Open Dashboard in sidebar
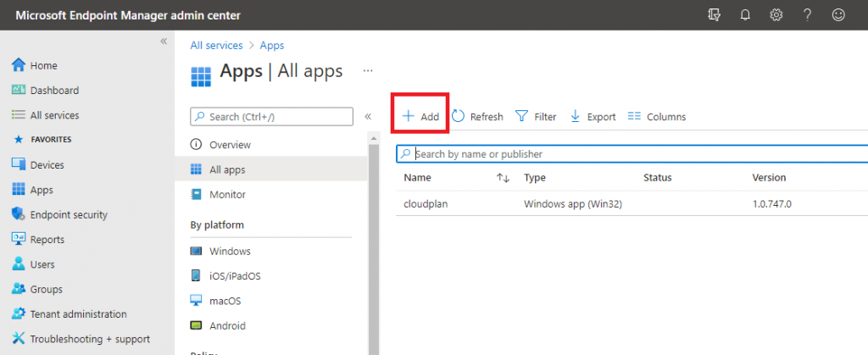 tap(54, 90)
